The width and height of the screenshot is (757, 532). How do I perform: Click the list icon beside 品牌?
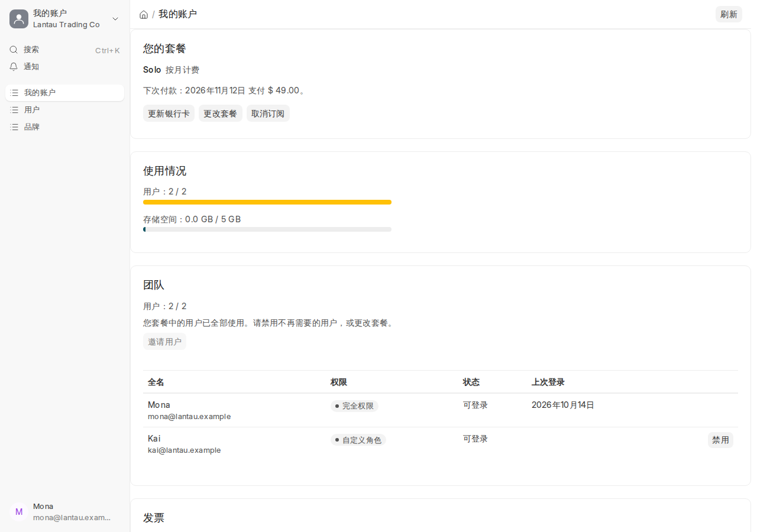click(14, 127)
